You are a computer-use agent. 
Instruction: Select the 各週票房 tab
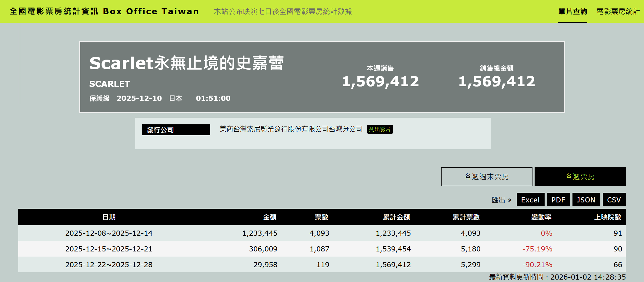pyautogui.click(x=580, y=177)
